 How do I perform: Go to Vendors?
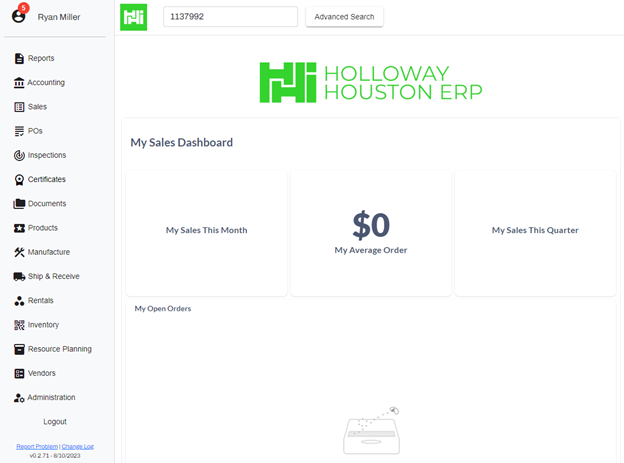[x=42, y=373]
